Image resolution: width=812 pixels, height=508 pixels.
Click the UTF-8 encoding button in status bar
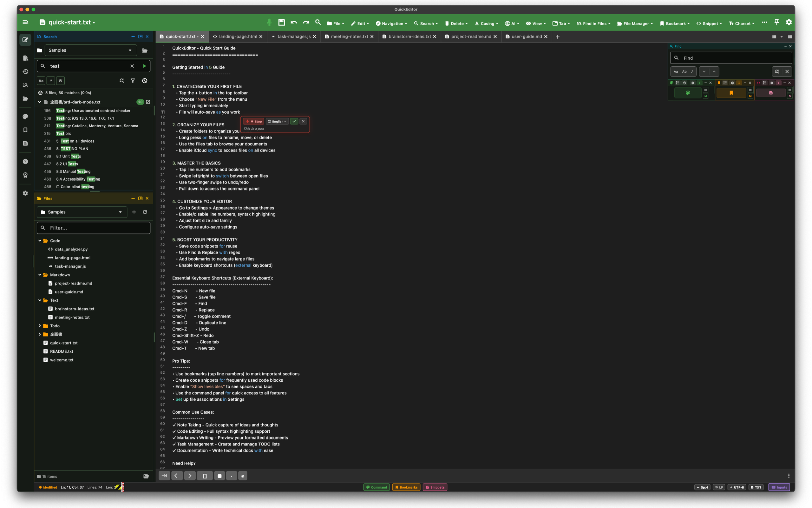(x=737, y=487)
